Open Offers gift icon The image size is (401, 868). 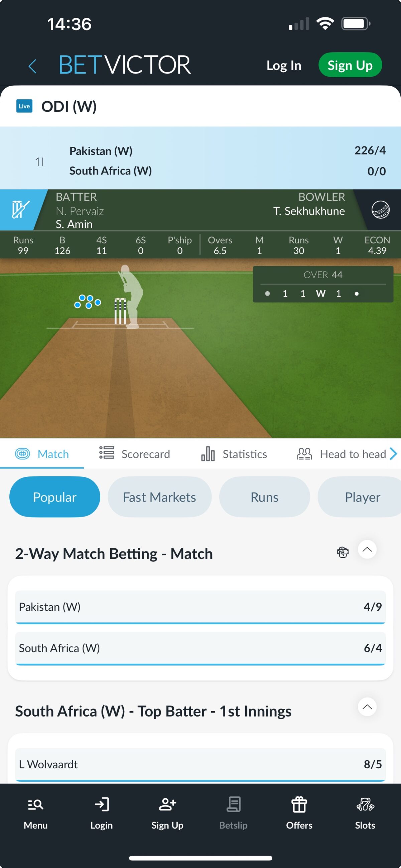click(299, 804)
